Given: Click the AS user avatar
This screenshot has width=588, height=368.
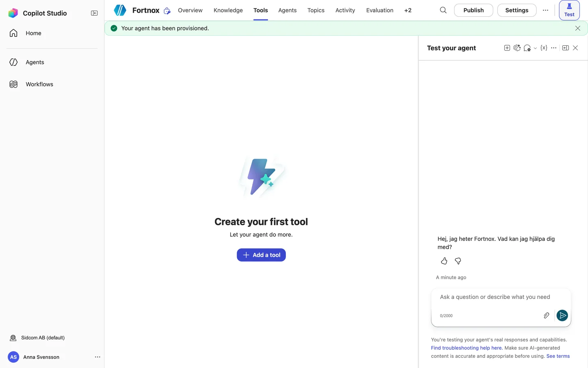Looking at the screenshot, I should pos(13,357).
